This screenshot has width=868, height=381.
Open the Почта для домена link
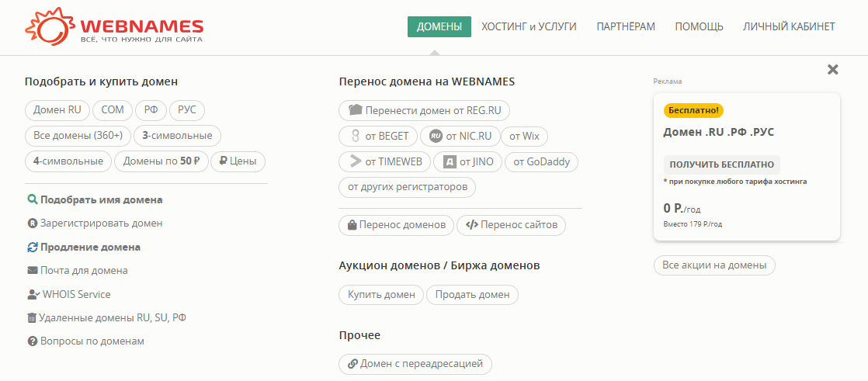84,270
